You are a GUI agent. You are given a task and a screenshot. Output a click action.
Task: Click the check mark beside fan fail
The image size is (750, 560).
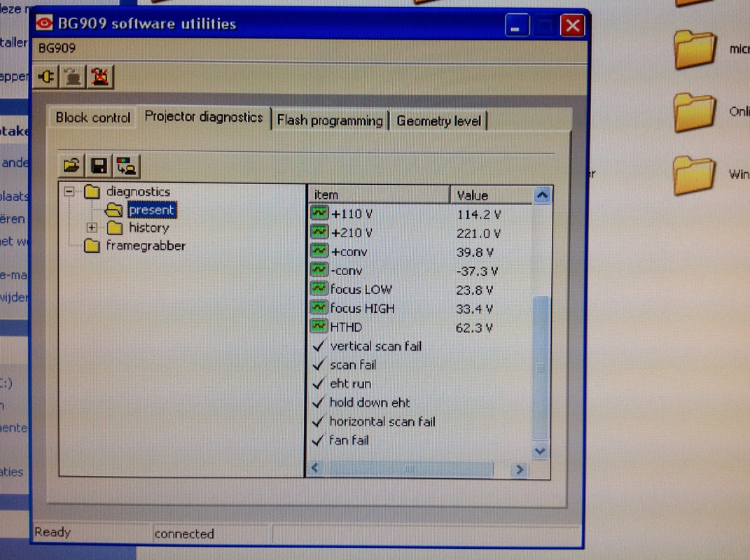click(x=319, y=440)
